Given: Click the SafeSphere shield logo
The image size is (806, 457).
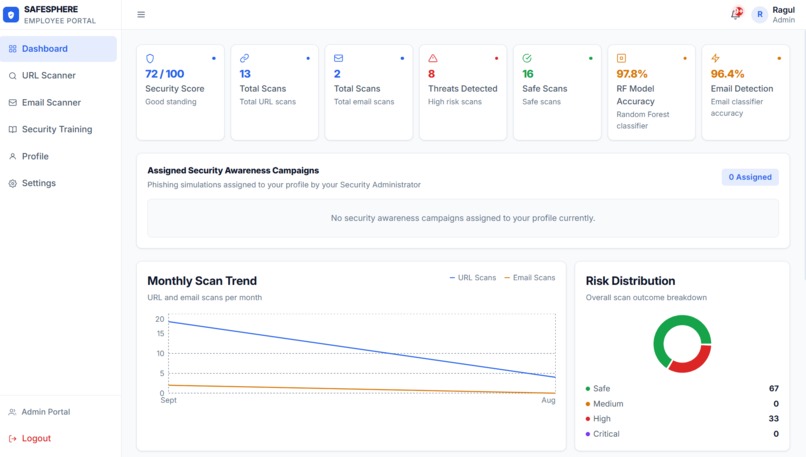Looking at the screenshot, I should pos(11,15).
